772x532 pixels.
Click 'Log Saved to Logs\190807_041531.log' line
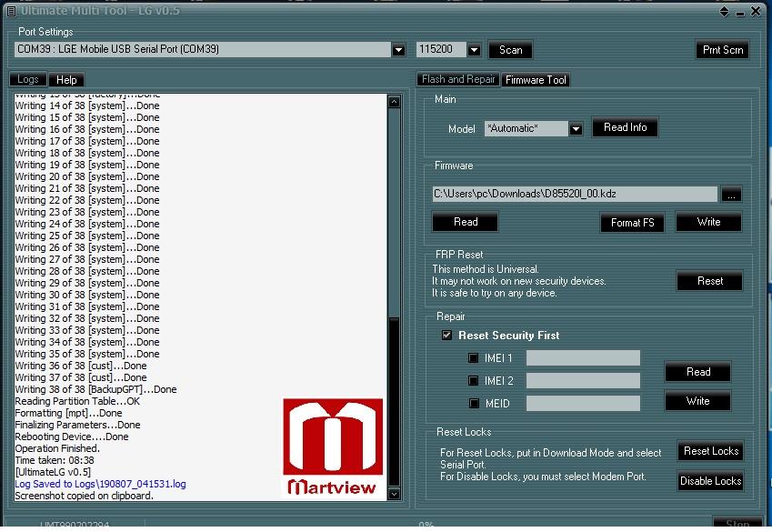pos(100,484)
